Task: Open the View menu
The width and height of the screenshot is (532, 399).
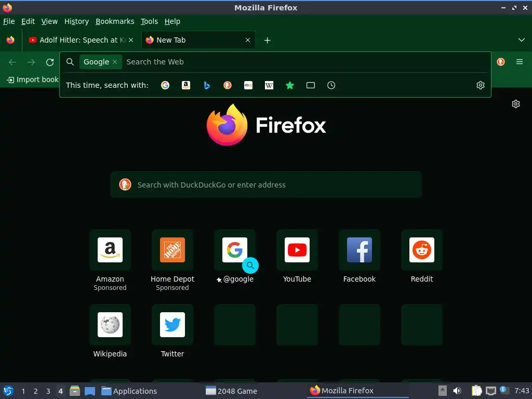Action: coord(49,21)
